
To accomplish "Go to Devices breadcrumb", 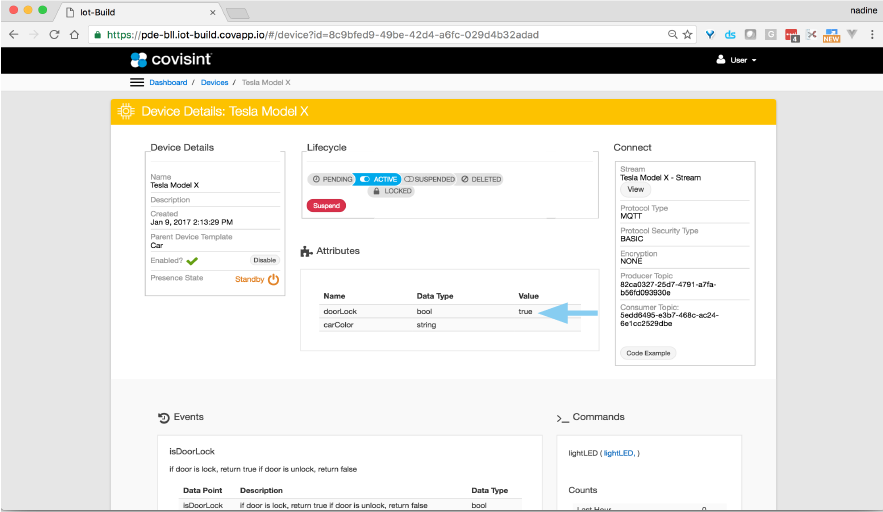I will coord(214,83).
